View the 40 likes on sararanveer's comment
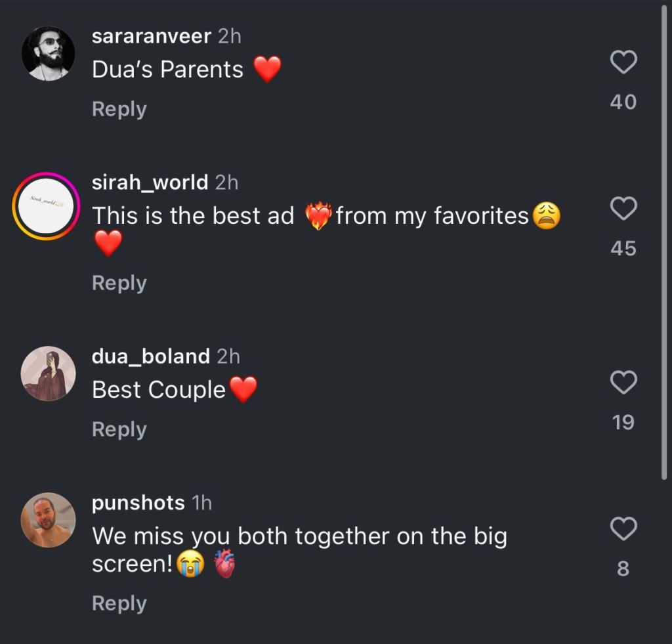 (623, 102)
